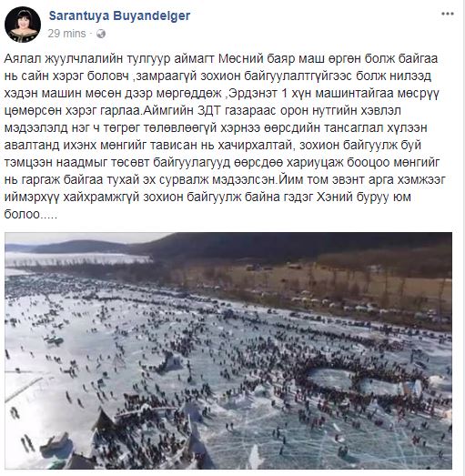Click the phrase Мөсний баяр in post
The height and width of the screenshot is (476, 465).
pos(257,59)
